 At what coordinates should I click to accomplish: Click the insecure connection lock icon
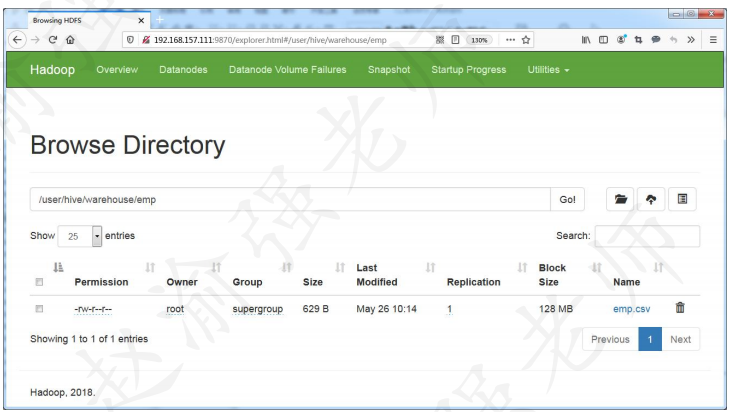145,40
